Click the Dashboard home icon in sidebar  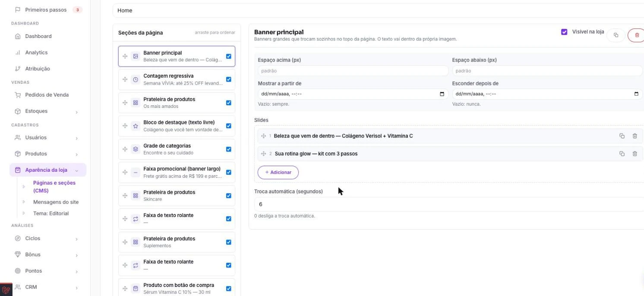18,36
